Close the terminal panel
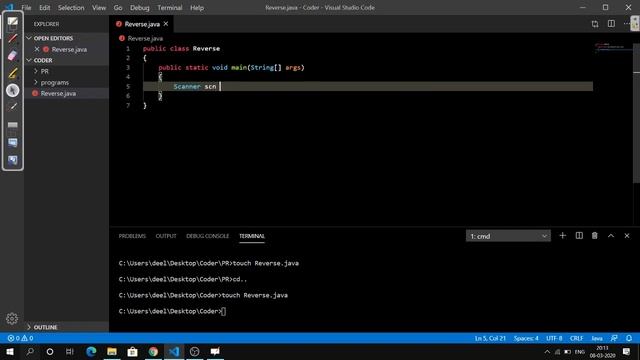Viewport: 640px width, 360px height. 627,236
